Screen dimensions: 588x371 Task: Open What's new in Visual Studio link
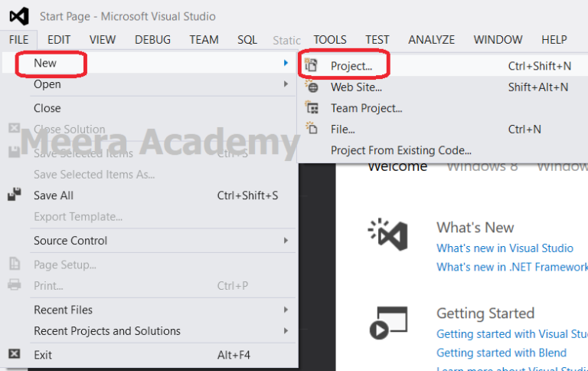click(x=505, y=248)
